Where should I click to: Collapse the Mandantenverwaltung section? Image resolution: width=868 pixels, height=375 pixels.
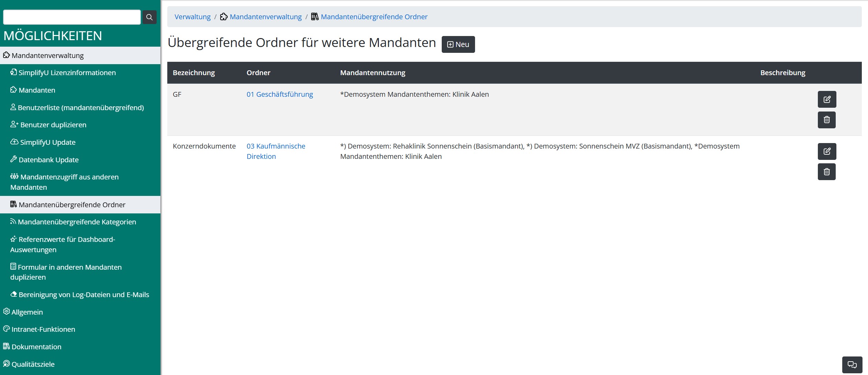click(47, 56)
